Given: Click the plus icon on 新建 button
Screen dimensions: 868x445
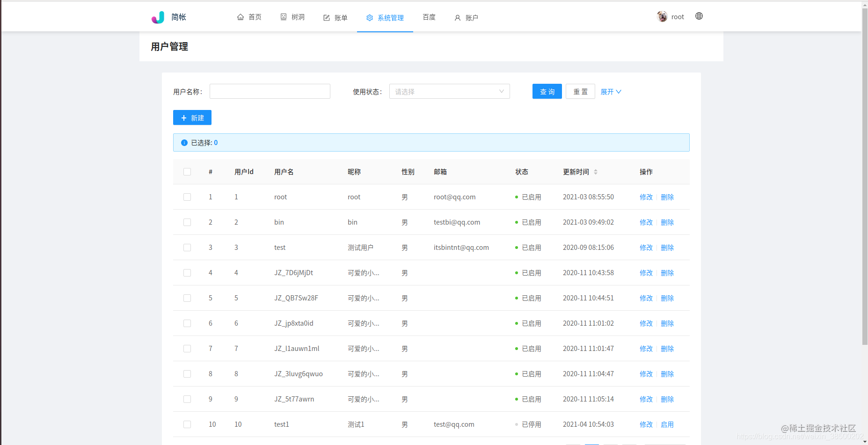Looking at the screenshot, I should (x=184, y=117).
